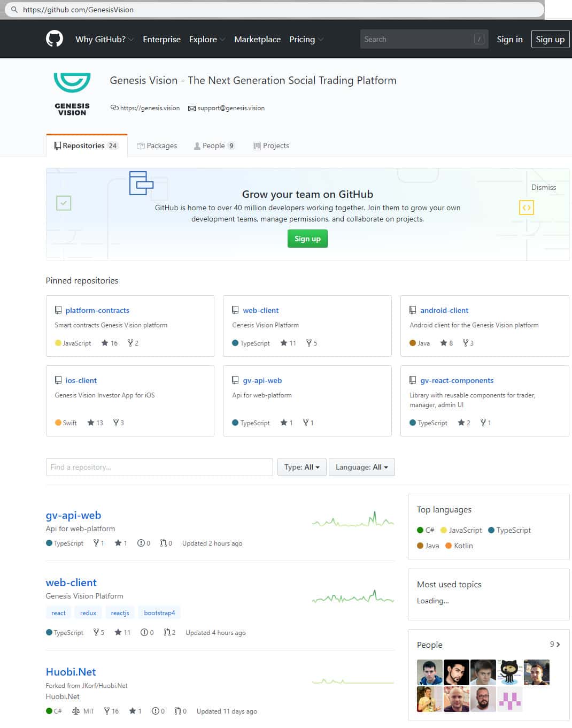572x728 pixels.
Task: Click star count icon on platform-contracts card
Action: pyautogui.click(x=105, y=343)
